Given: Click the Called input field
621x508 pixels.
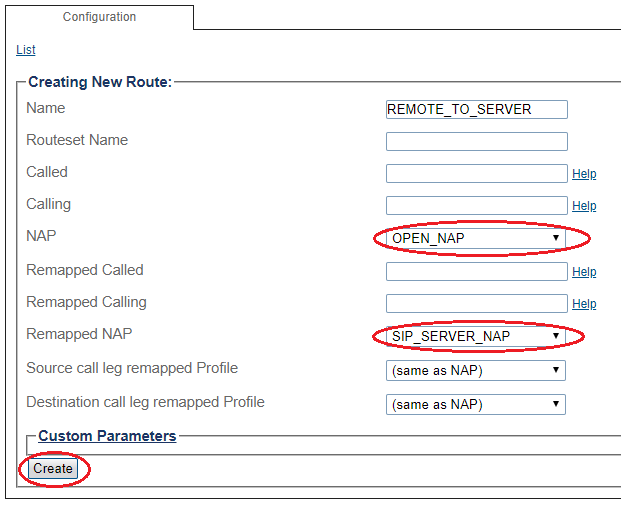Looking at the screenshot, I should (x=476, y=174).
